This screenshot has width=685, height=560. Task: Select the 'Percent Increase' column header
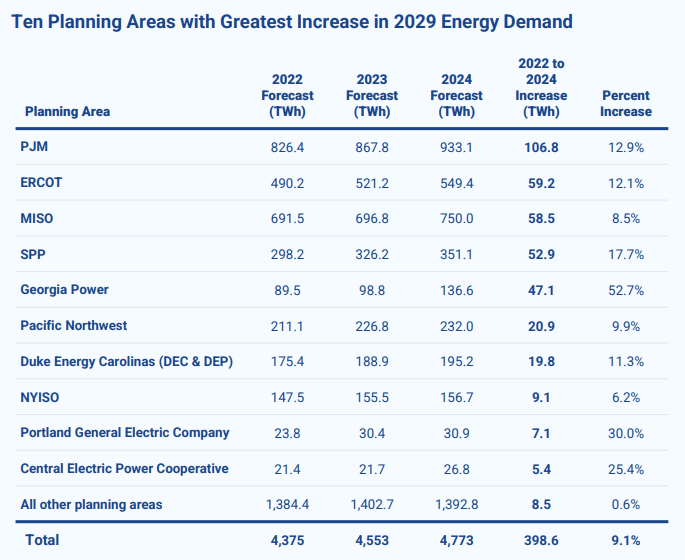pos(626,104)
